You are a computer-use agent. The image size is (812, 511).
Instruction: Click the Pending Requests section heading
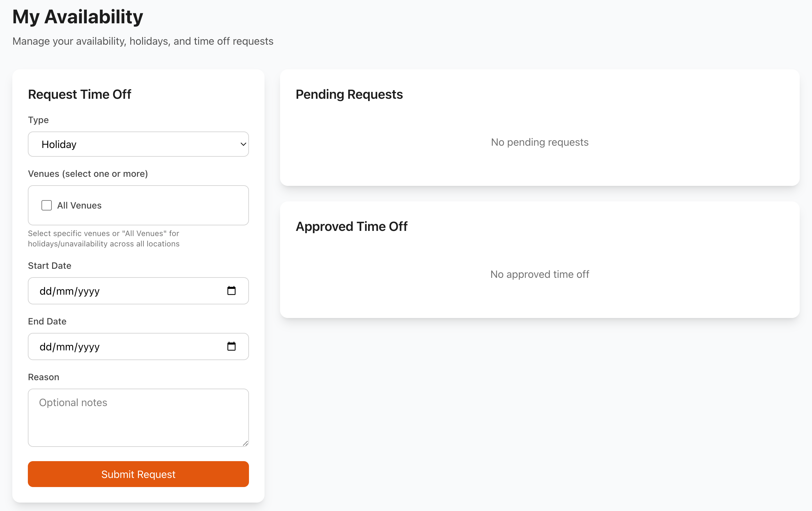(x=349, y=95)
